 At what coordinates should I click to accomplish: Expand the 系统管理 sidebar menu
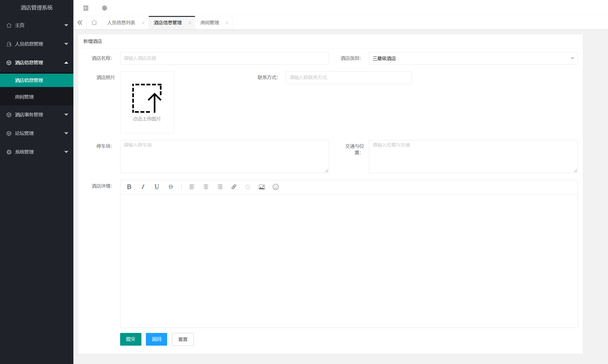37,152
